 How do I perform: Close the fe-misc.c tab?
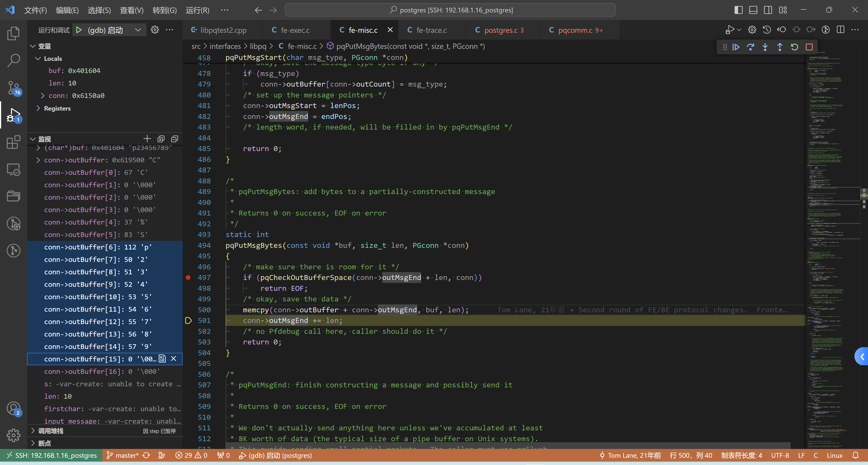[x=390, y=30]
